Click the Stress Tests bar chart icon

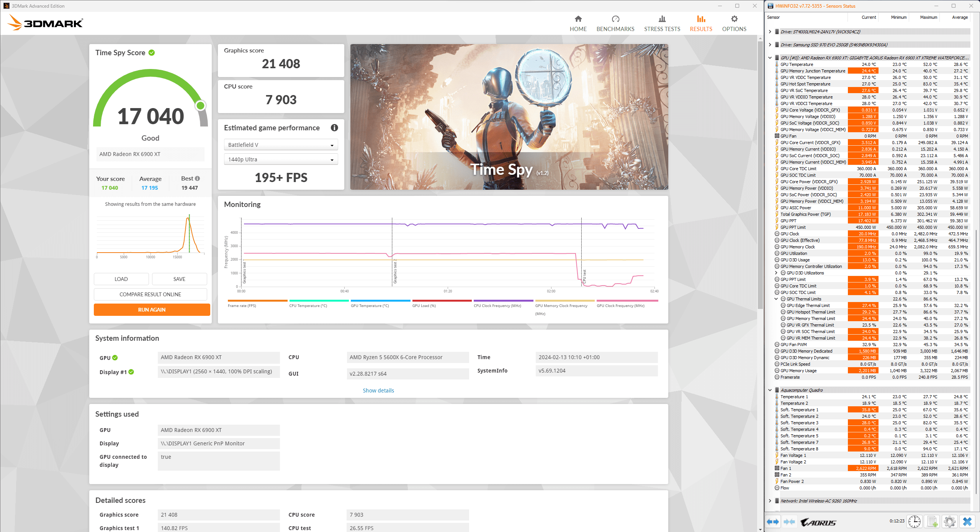click(x=662, y=19)
